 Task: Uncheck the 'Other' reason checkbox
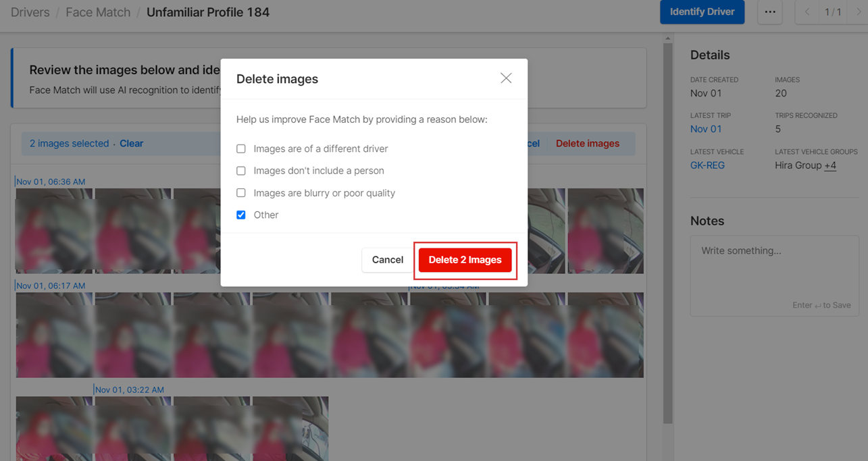tap(241, 215)
